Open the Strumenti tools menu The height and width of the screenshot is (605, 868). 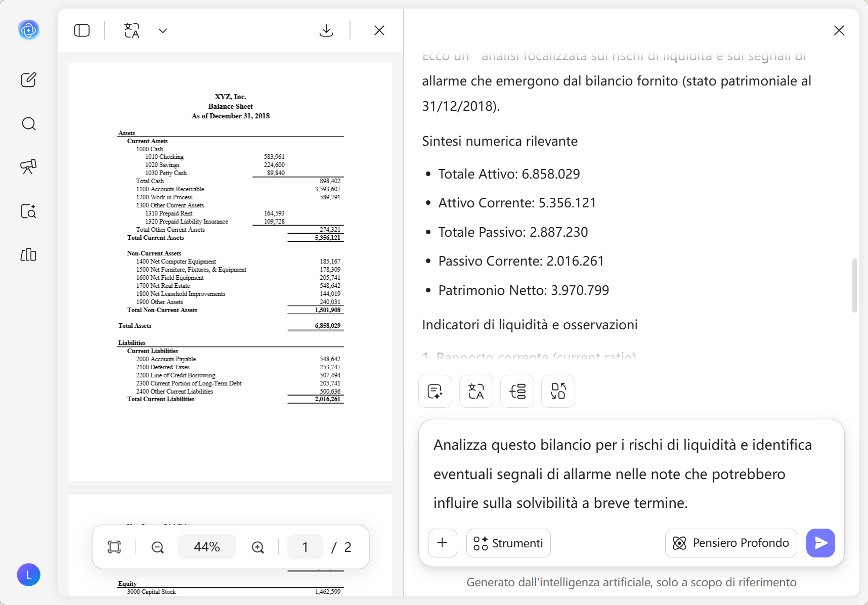coord(508,543)
